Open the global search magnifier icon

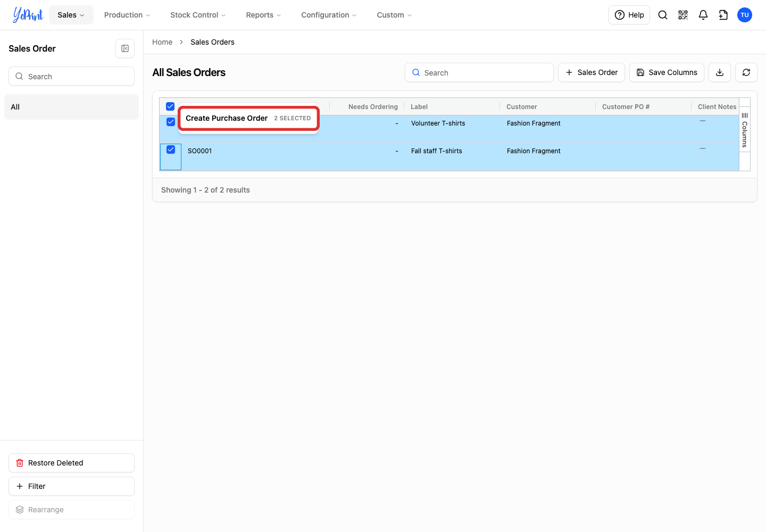(663, 15)
